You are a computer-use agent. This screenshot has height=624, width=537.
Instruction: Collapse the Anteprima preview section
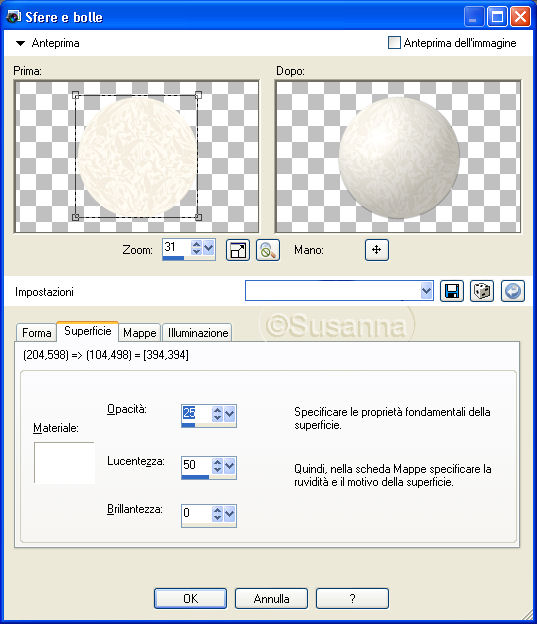(x=20, y=43)
